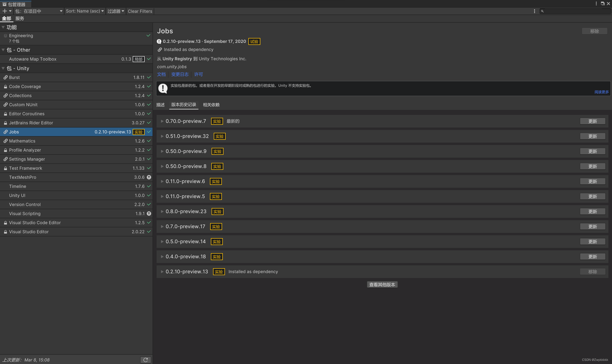Screen dimensions: 612x364
Task: Click the 查看其他版本 button
Action: [x=382, y=284]
